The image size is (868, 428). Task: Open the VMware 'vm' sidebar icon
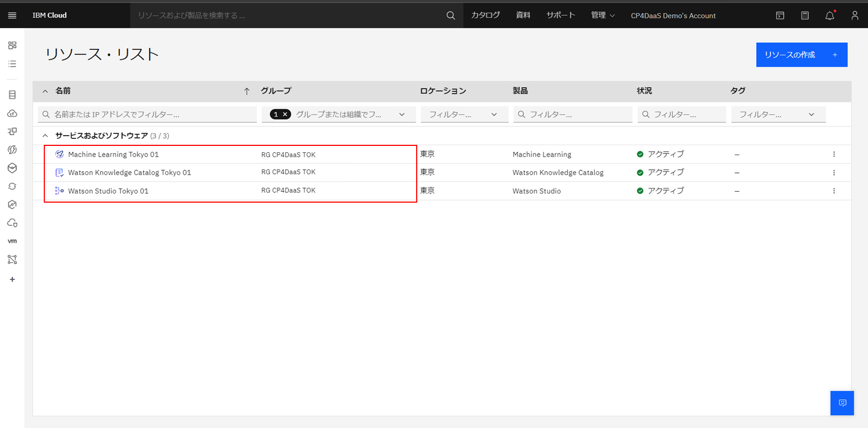(x=12, y=241)
